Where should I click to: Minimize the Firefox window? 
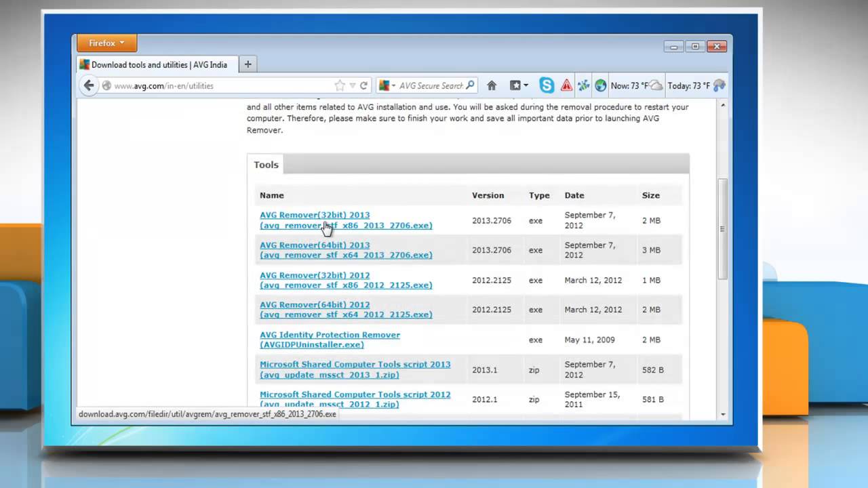click(673, 47)
